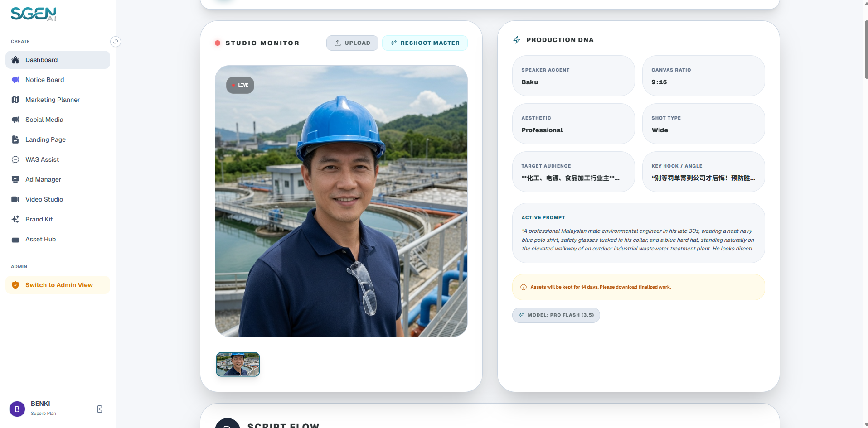Open Brand Kit sparkle icon
The width and height of the screenshot is (868, 428).
click(15, 219)
